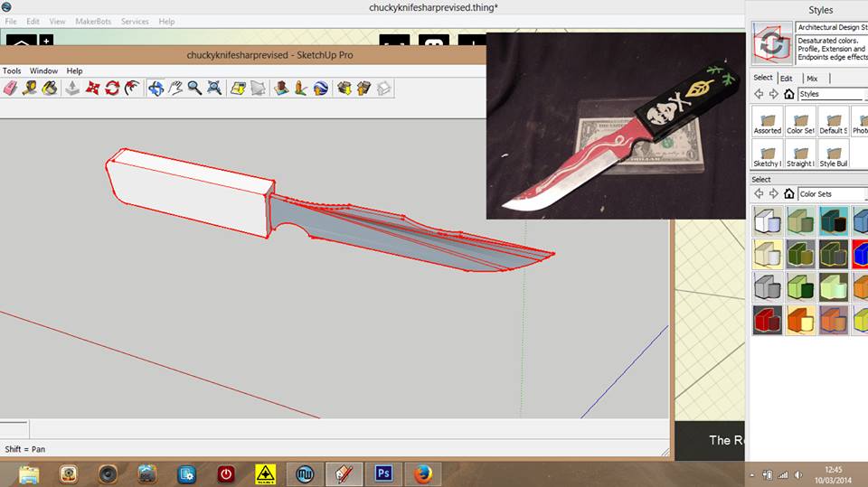Click the style description text field

[x=832, y=50]
